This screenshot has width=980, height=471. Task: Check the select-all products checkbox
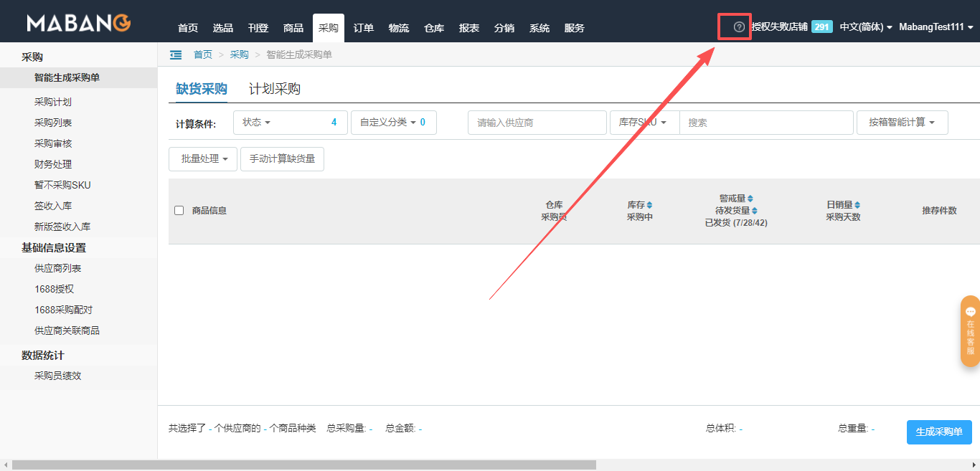coord(179,211)
